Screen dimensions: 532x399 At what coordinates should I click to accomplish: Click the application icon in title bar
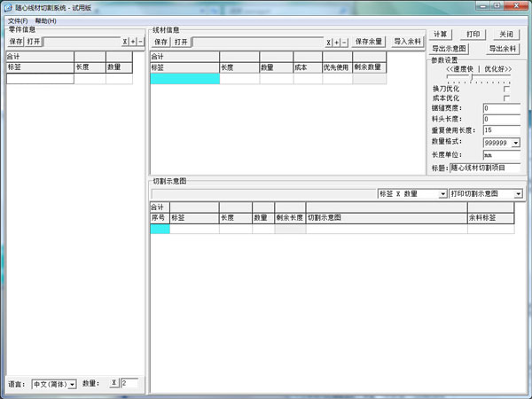point(8,7)
